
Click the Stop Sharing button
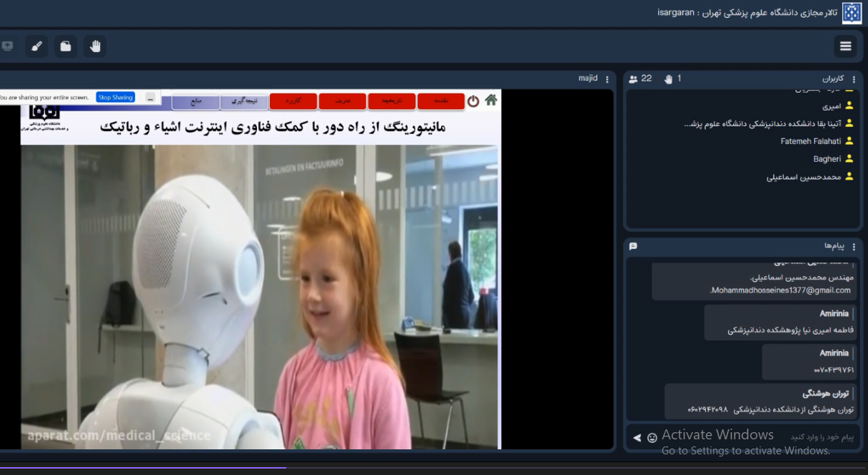coord(115,97)
